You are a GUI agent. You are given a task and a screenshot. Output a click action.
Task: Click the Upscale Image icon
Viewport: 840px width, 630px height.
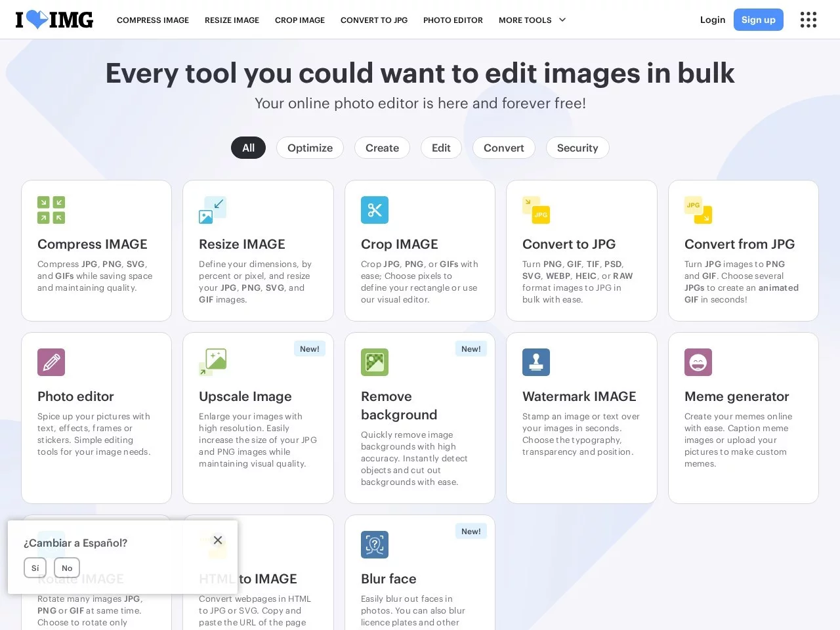(x=213, y=362)
